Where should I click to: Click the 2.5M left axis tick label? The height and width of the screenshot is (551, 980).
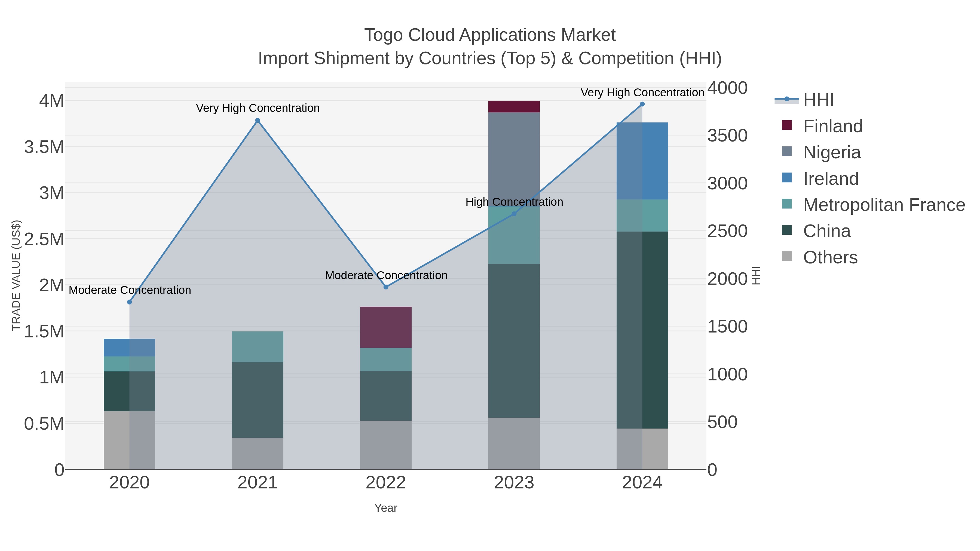(x=44, y=239)
